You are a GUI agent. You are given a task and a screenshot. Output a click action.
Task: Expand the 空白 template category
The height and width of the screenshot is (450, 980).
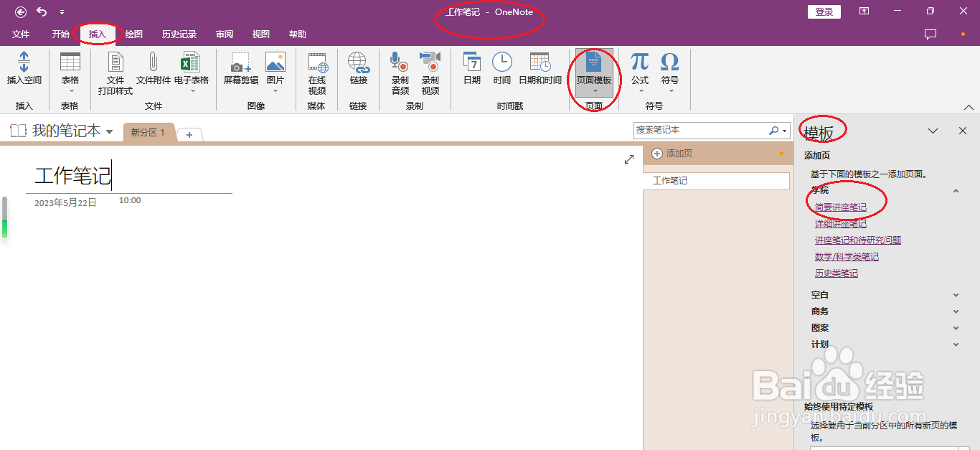pyautogui.click(x=956, y=295)
